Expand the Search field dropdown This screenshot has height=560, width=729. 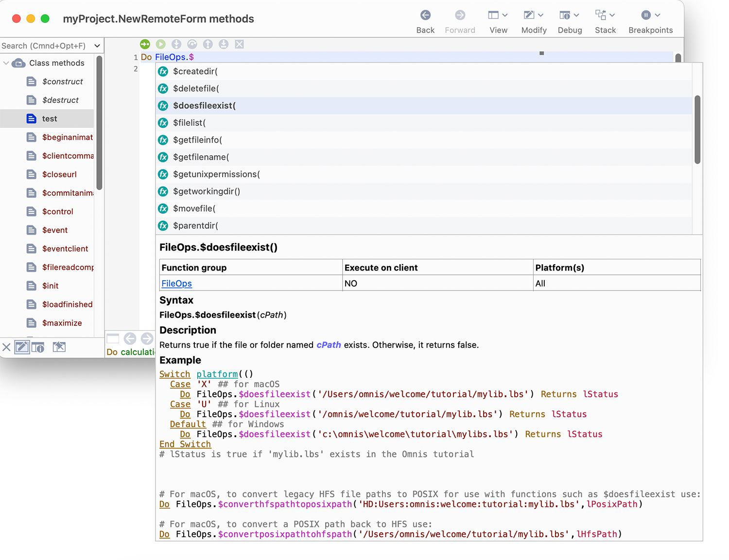98,45
